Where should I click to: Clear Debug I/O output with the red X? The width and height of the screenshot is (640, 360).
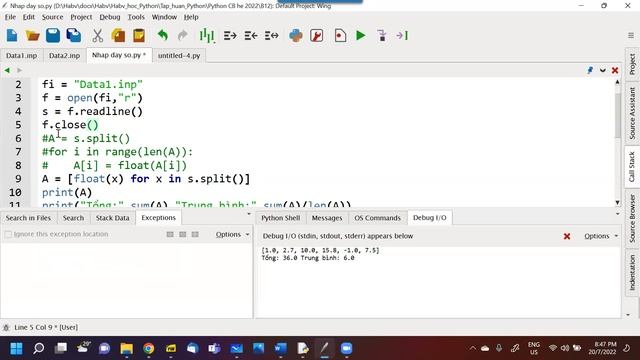pyautogui.click(x=567, y=236)
